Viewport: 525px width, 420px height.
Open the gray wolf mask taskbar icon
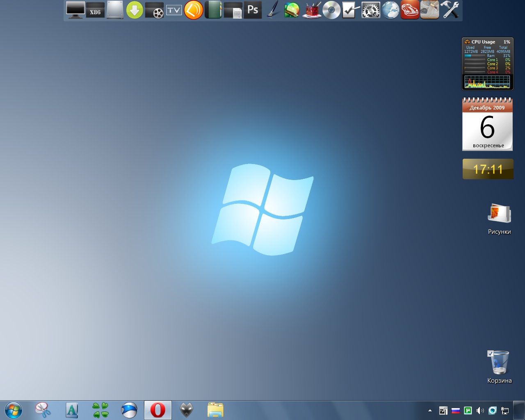tap(187, 410)
